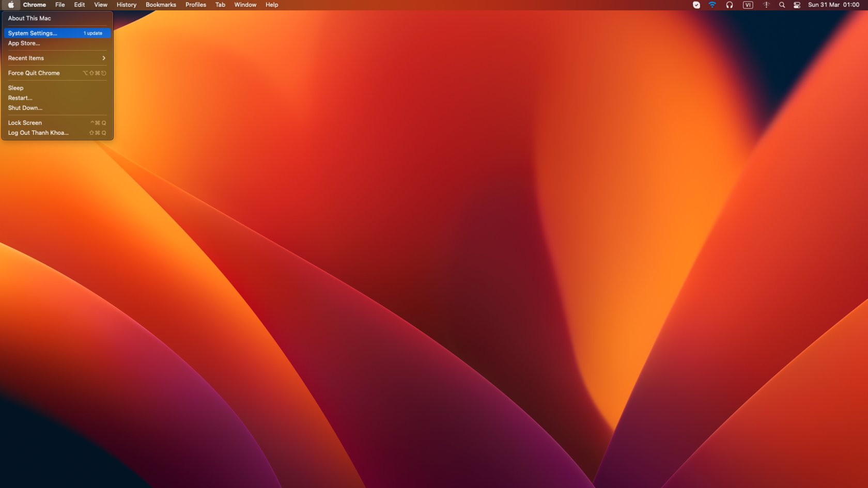Viewport: 868px width, 488px height.
Task: Choose Force Quit Chrome
Action: [34, 73]
